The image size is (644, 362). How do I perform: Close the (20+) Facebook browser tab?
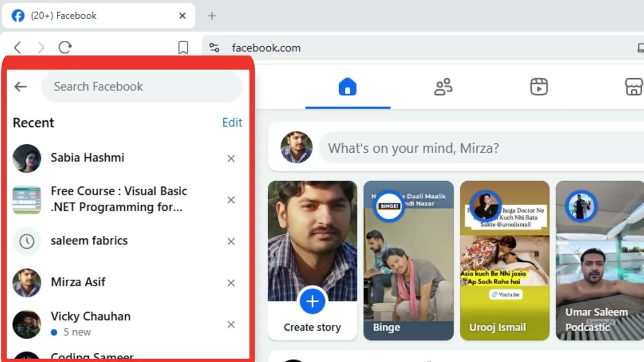tap(182, 16)
